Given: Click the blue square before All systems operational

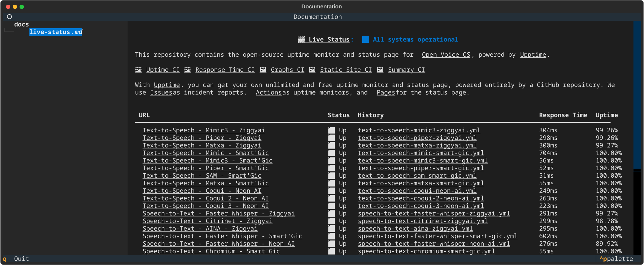Looking at the screenshot, I should coord(366,39).
